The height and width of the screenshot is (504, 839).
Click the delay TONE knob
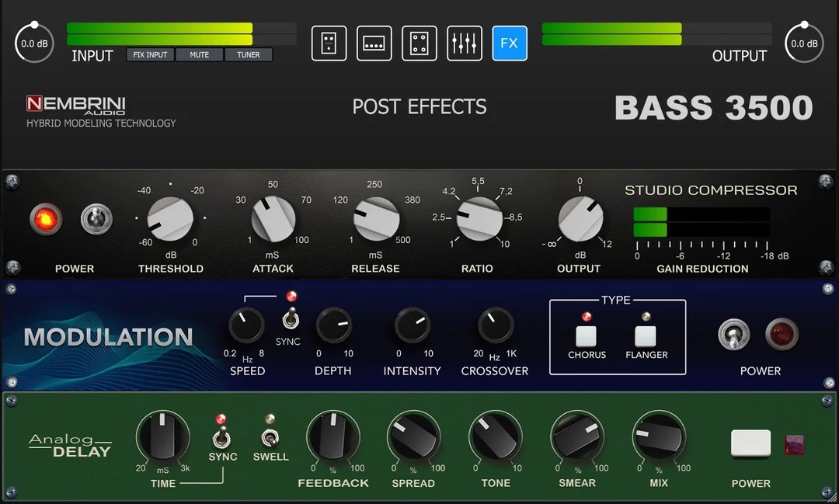(496, 436)
